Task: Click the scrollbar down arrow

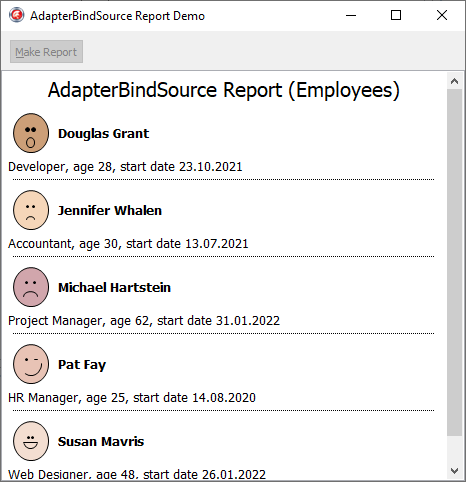Action: (x=454, y=471)
